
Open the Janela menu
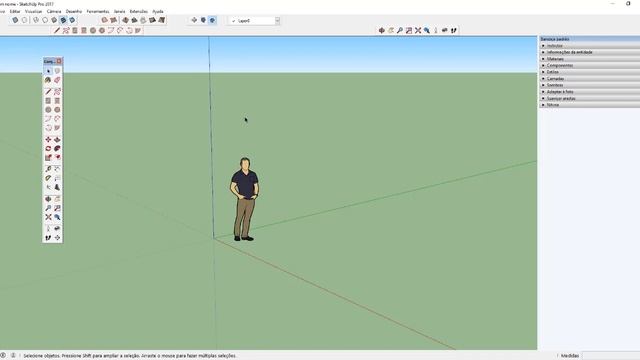(x=120, y=11)
